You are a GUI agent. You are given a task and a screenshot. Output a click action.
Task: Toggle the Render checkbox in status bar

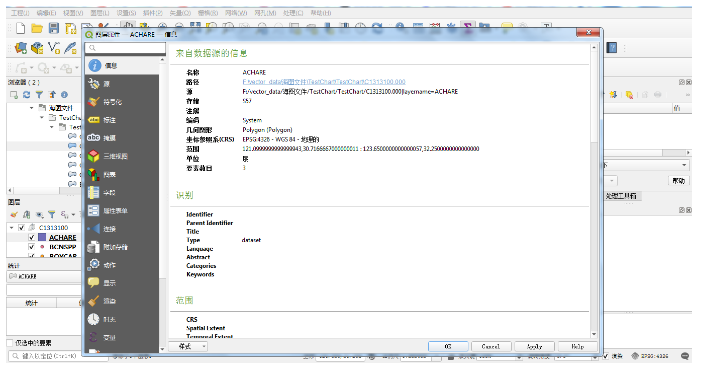click(x=606, y=356)
